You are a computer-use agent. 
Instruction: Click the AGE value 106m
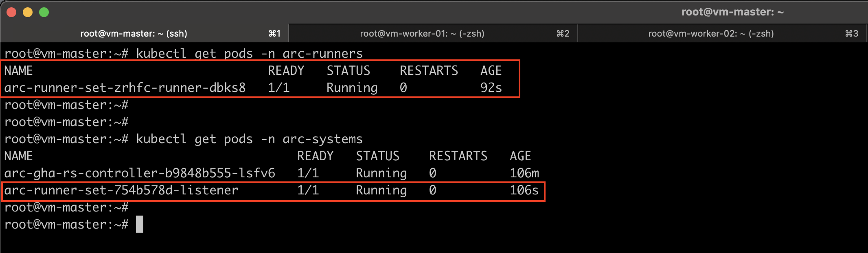coord(524,173)
